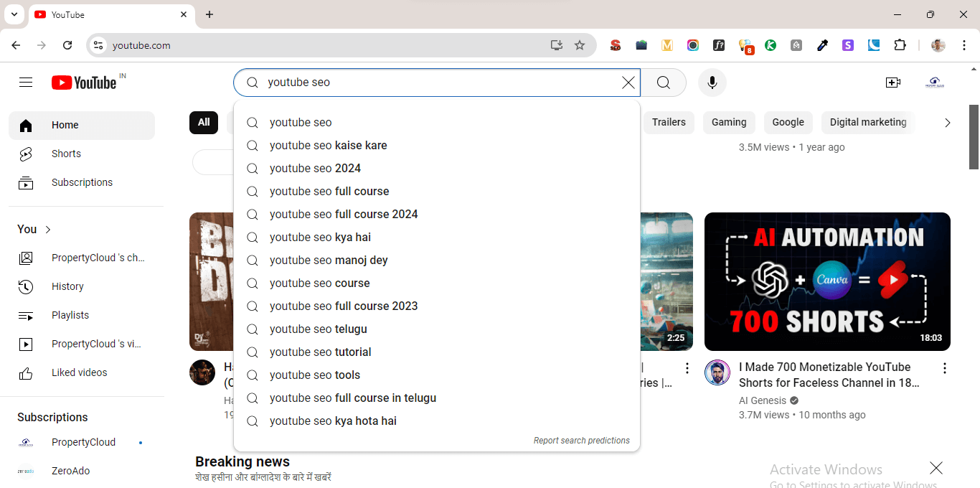Select the Gaming filter chip
This screenshot has height=488, width=980.
click(x=729, y=122)
